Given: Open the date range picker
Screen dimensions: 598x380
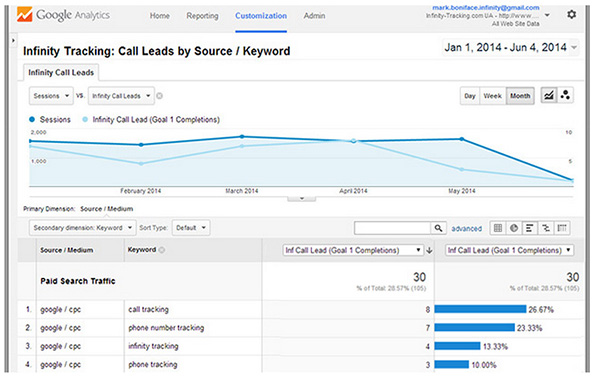Looking at the screenshot, I should click(510, 48).
